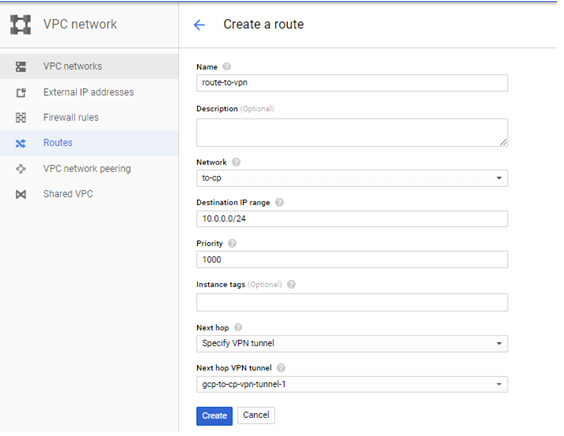
Task: Click into the Description text area
Action: pyautogui.click(x=352, y=132)
